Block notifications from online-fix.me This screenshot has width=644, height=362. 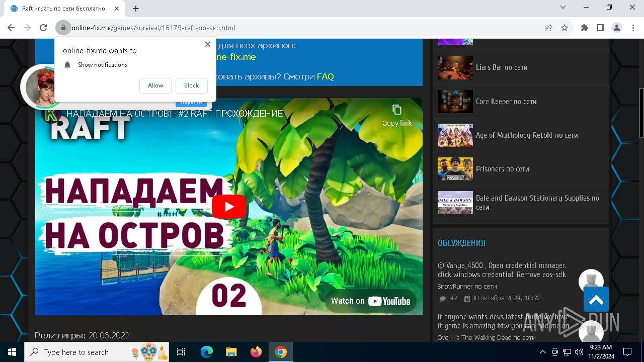click(x=191, y=85)
